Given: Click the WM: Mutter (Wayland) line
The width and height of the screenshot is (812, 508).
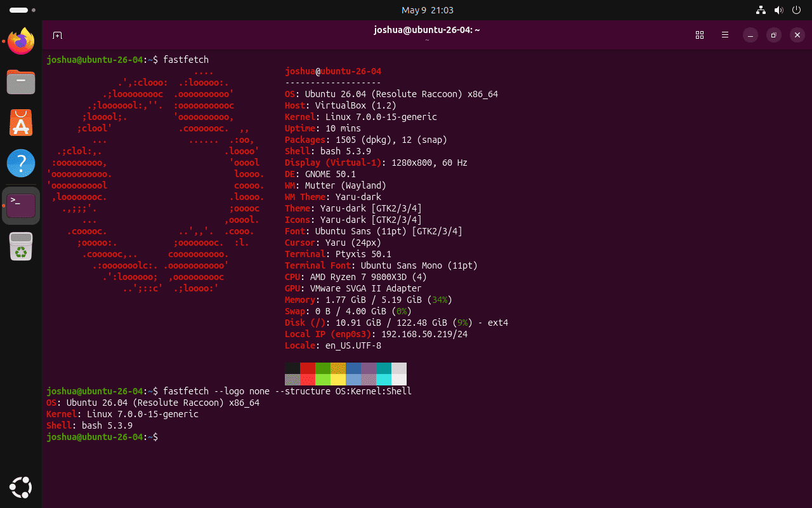Looking at the screenshot, I should pyautogui.click(x=336, y=185).
